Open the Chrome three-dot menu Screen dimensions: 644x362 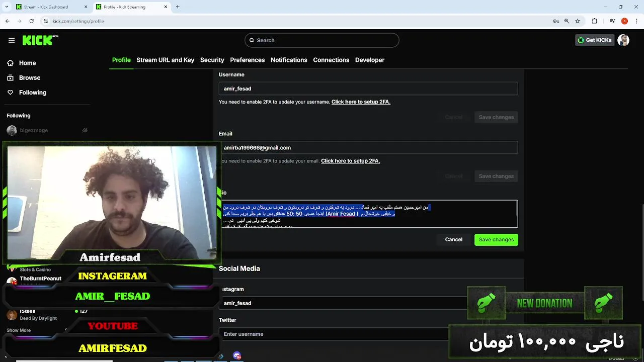[x=636, y=21]
